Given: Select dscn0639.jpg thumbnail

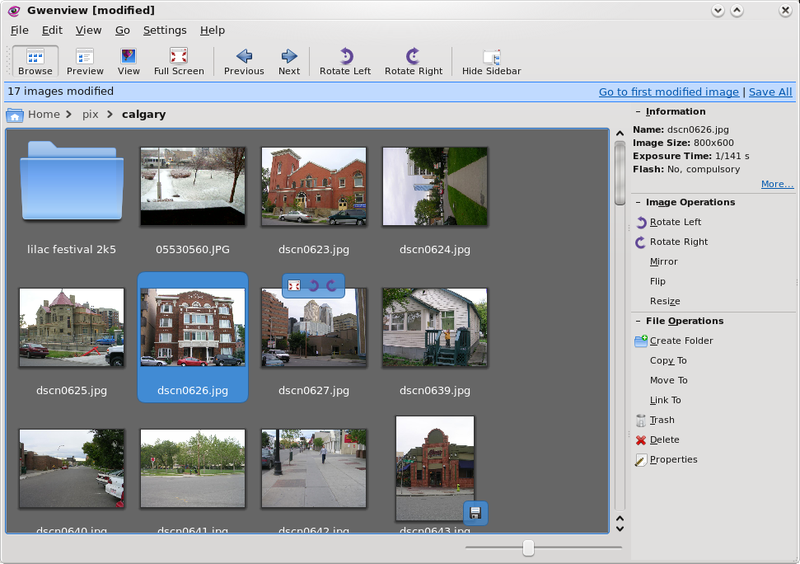Looking at the screenshot, I should [x=435, y=328].
